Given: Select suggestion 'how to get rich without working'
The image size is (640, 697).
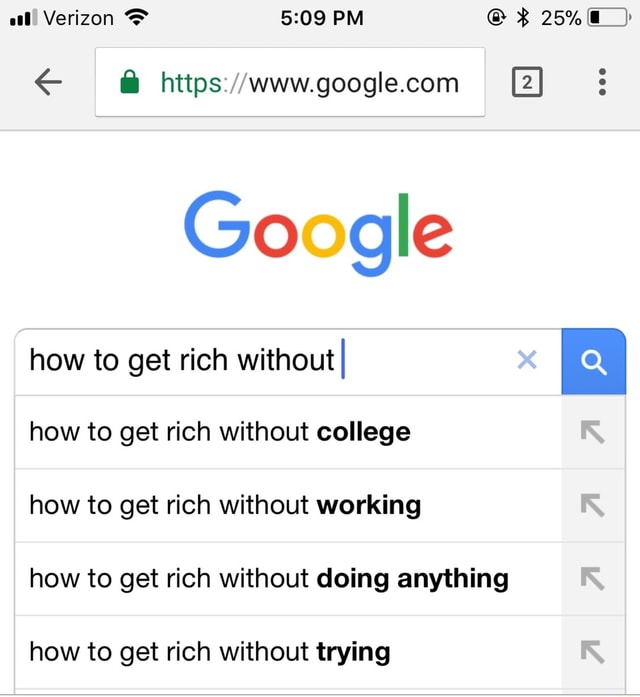Looking at the screenshot, I should (225, 505).
